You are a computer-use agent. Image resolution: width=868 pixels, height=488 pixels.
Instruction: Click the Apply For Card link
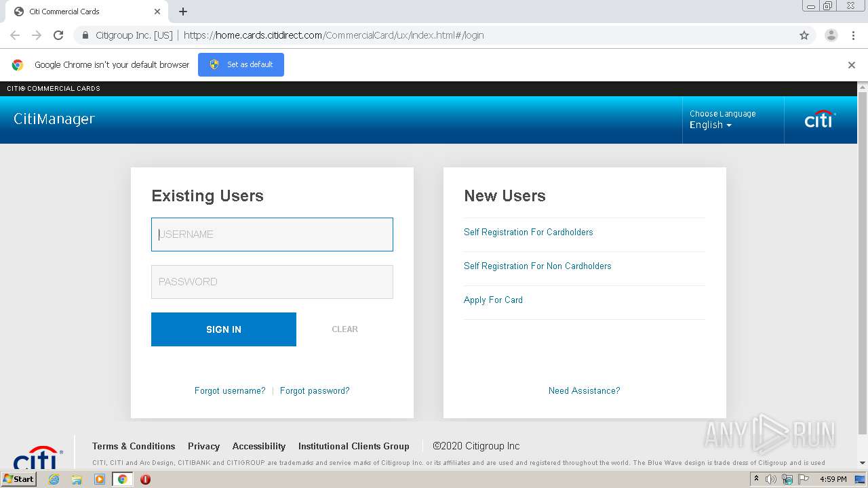click(x=493, y=300)
